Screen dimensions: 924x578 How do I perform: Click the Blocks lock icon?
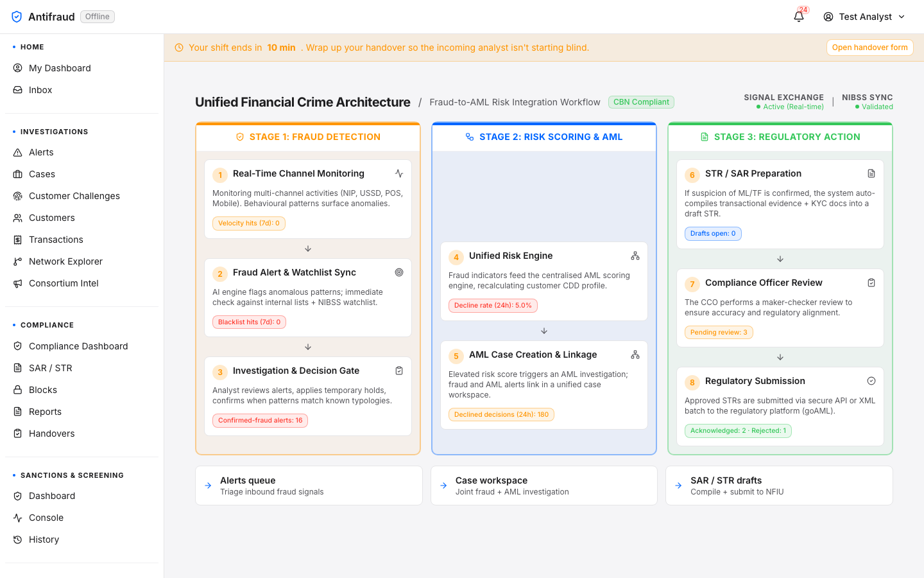pyautogui.click(x=18, y=390)
